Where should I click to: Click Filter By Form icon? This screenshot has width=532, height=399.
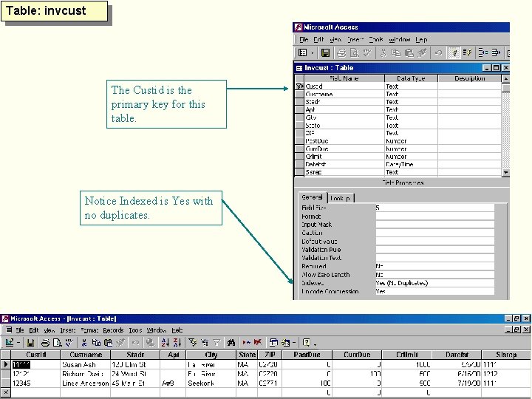pyautogui.click(x=205, y=343)
